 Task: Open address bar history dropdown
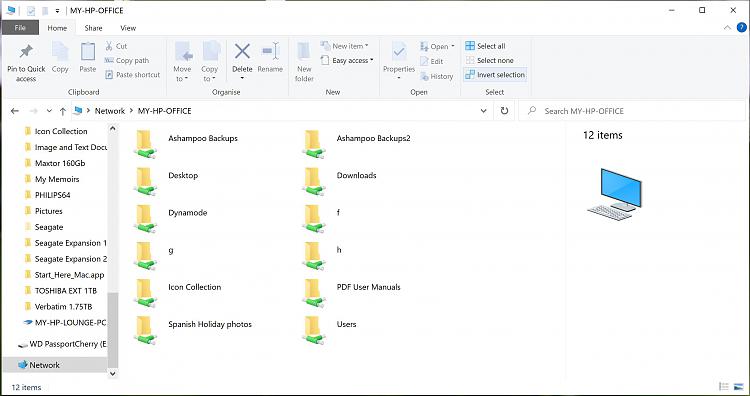pos(484,111)
